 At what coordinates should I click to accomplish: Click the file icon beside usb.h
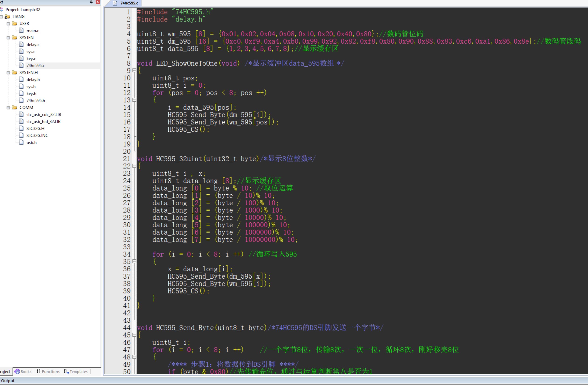[x=21, y=142]
